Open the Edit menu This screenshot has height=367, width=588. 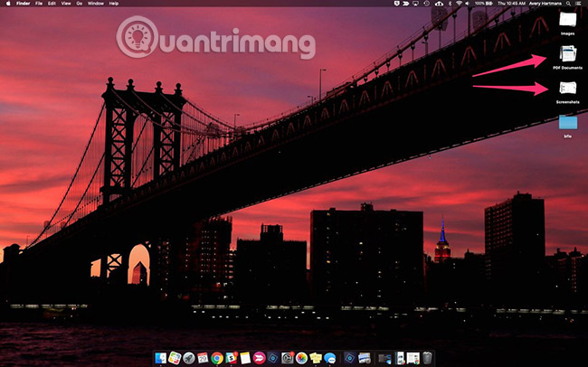52,4
